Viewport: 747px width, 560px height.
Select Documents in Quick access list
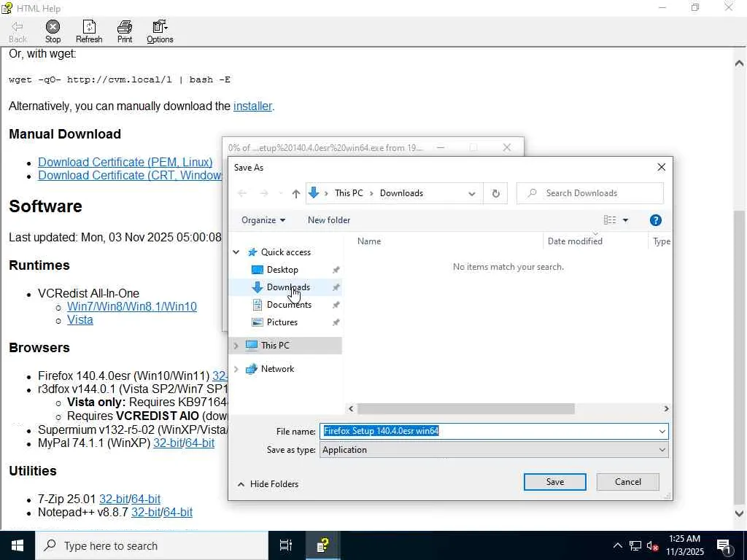point(289,305)
